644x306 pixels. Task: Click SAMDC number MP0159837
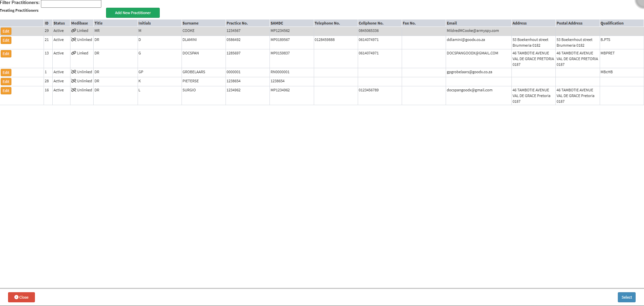(x=280, y=53)
